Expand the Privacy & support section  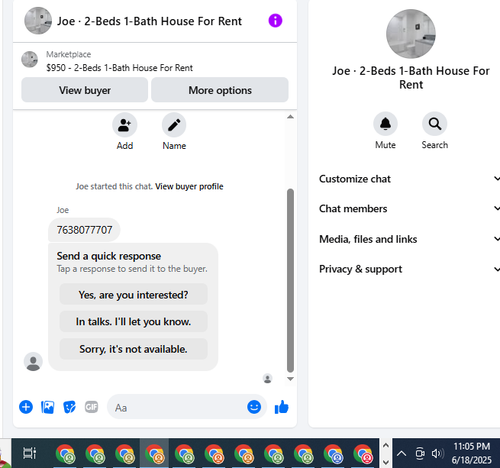[409, 269]
